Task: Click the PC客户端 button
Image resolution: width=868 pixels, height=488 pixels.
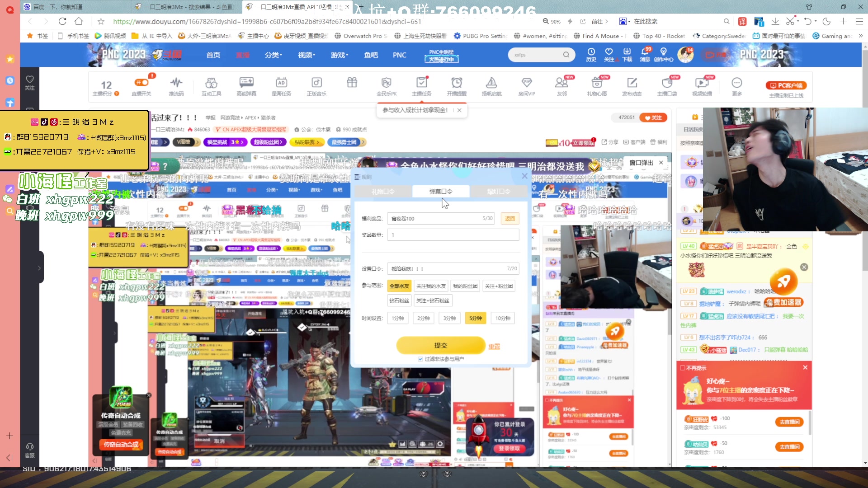Action: click(786, 85)
